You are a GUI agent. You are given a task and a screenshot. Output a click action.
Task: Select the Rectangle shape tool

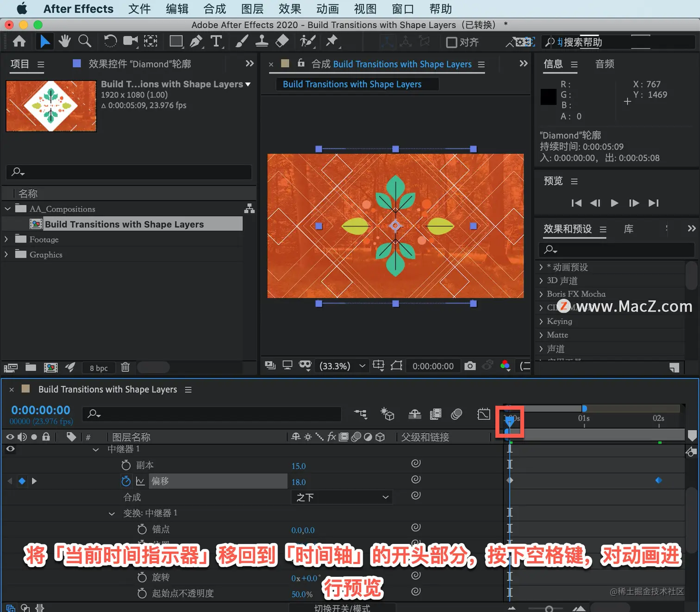tap(176, 42)
